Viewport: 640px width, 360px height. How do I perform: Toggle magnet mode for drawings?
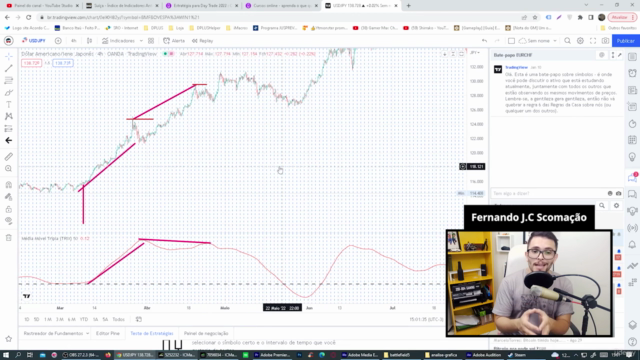click(x=9, y=185)
